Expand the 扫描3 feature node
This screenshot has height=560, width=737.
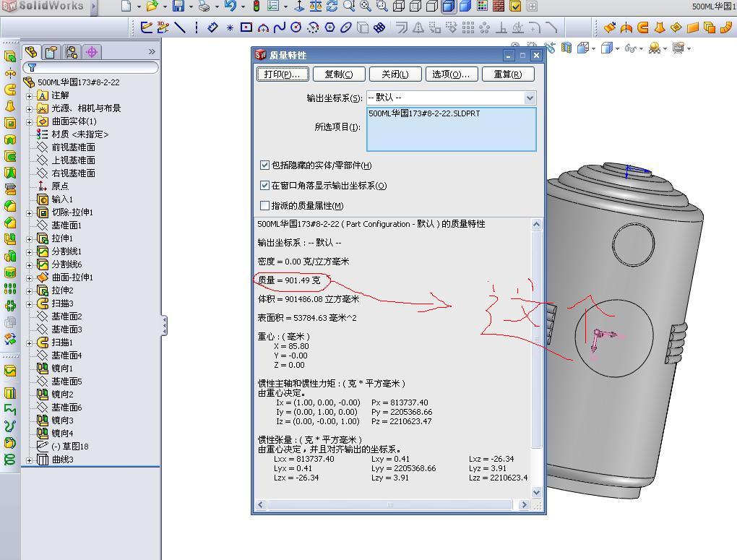coord(29,304)
